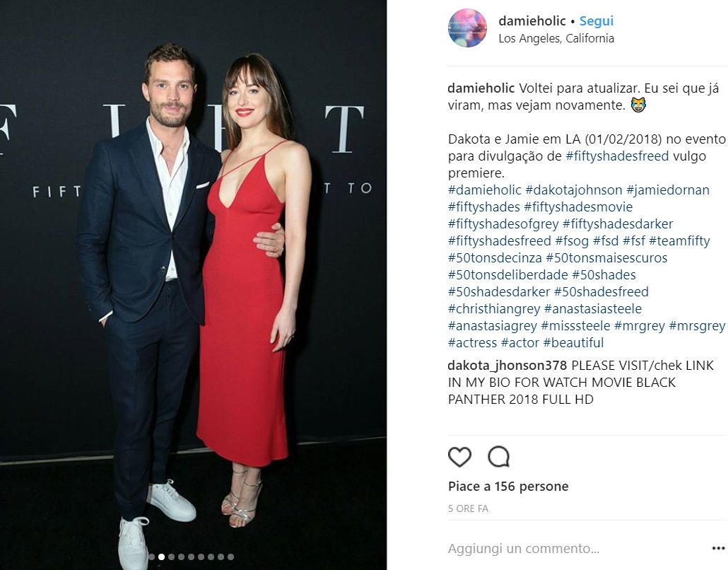Viewport: 728px width, 570px height.
Task: Open the #jamiedornan hashtag
Action: (668, 190)
